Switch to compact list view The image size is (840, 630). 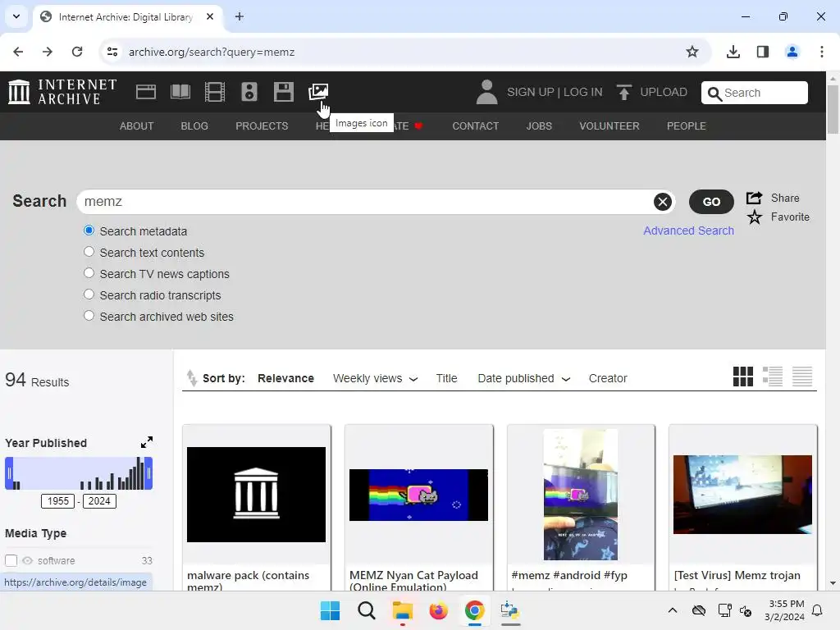click(x=802, y=377)
